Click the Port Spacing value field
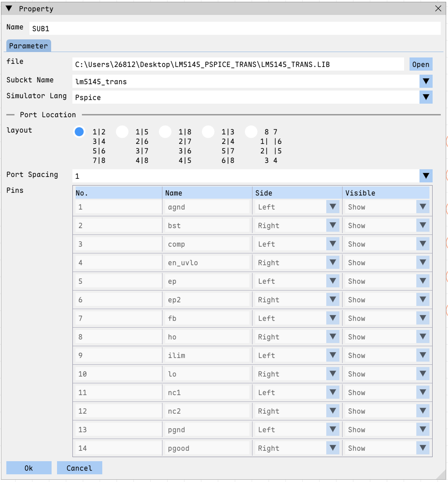 click(x=246, y=176)
